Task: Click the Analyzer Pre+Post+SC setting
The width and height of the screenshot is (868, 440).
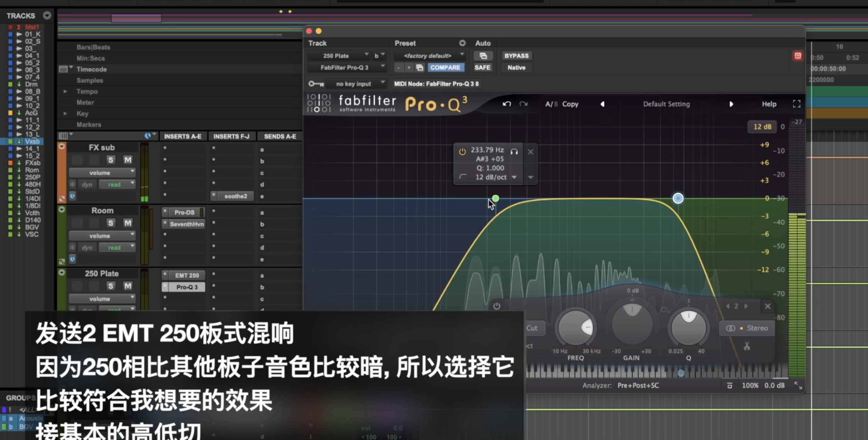Action: click(638, 385)
